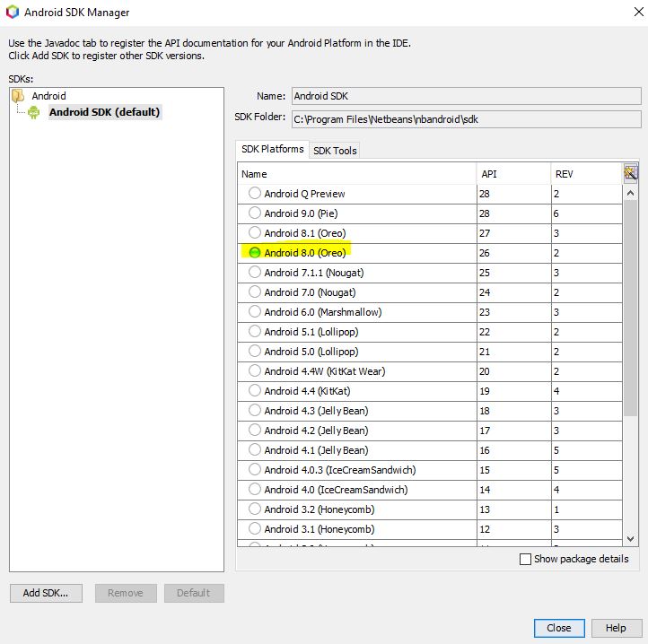Click API value 25 in Android 7.1.1 row
The image size is (648, 644).
click(485, 273)
